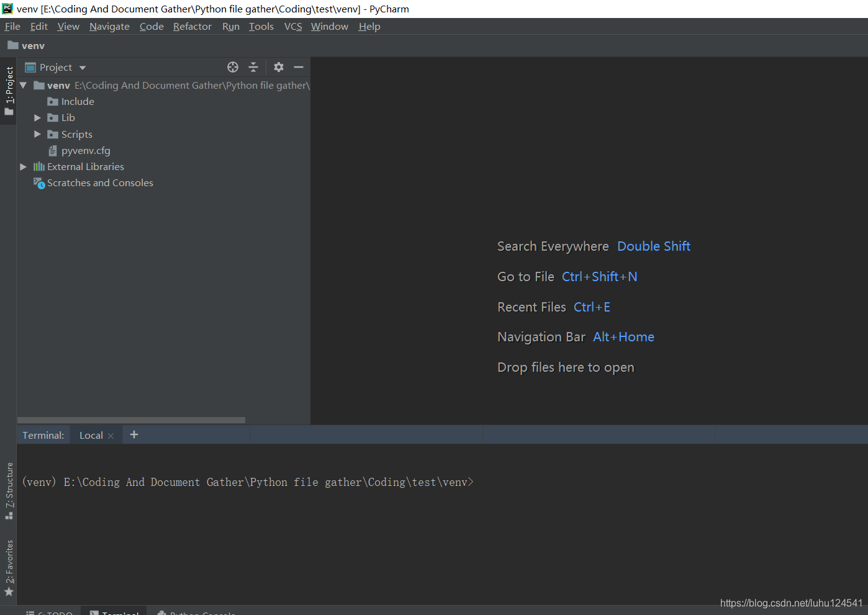Open the Window menu

coord(330,26)
